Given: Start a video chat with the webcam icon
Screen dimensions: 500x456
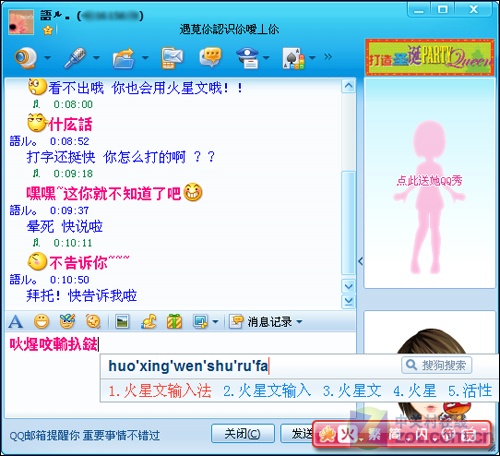Looking at the screenshot, I should click(25, 57).
